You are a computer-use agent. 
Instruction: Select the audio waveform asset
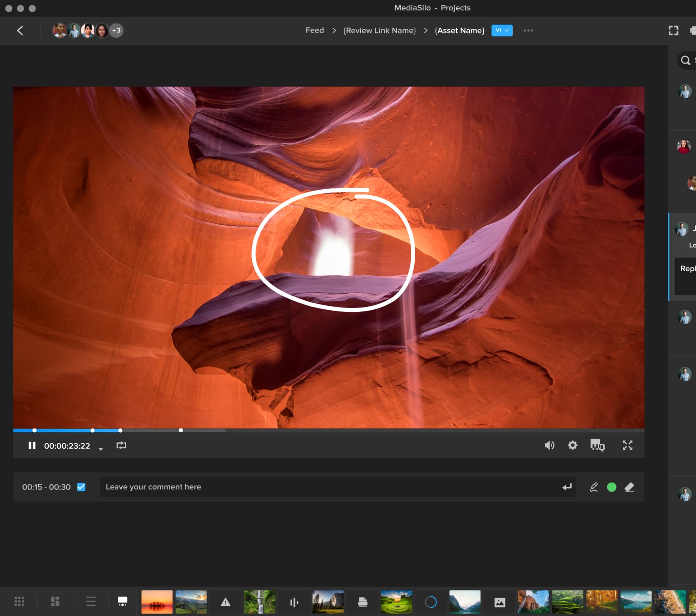(294, 602)
